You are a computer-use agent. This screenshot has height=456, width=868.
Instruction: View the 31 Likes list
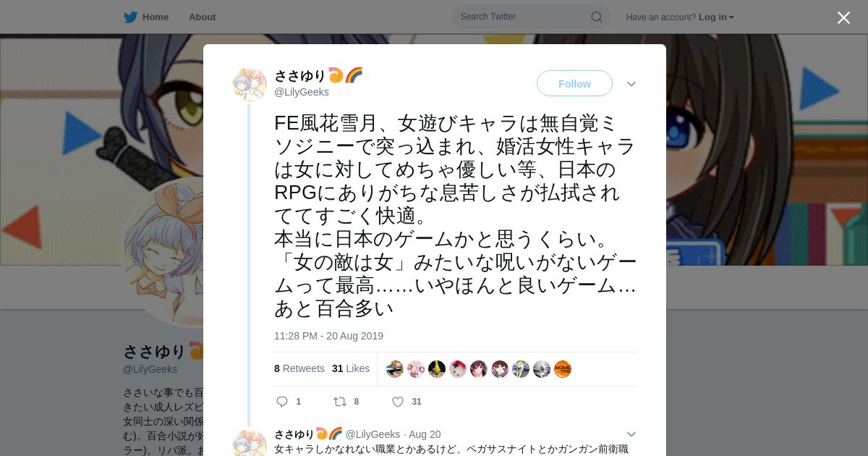(x=351, y=368)
